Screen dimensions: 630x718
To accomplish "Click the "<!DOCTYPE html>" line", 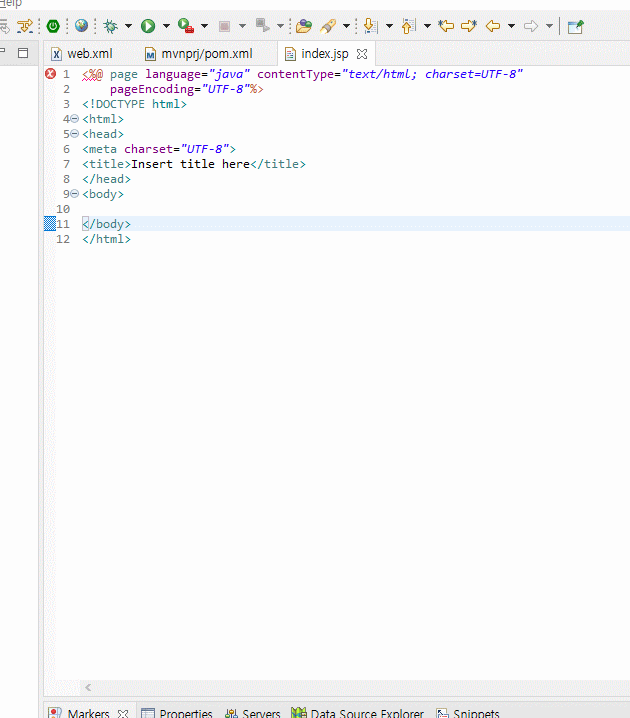I will (134, 104).
